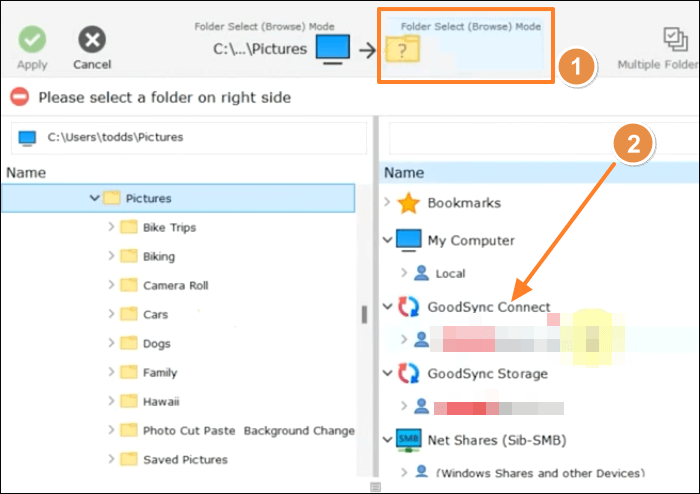Click the left side computer monitor icon
Viewport: 700px width, 494px height.
pos(330,46)
